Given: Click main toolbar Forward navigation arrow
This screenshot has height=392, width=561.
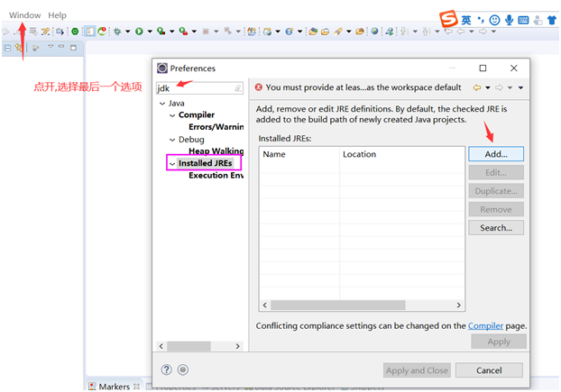Looking at the screenshot, I should [x=483, y=32].
